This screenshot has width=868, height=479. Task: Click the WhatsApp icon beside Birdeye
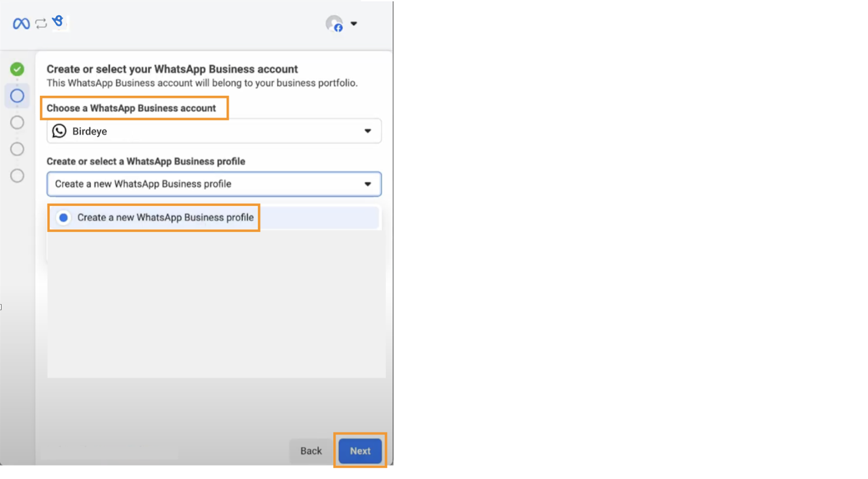59,131
